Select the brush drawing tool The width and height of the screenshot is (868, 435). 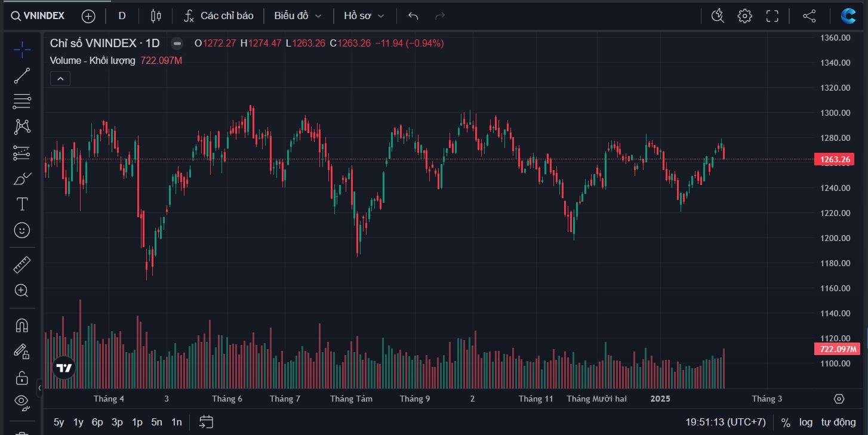pos(22,178)
